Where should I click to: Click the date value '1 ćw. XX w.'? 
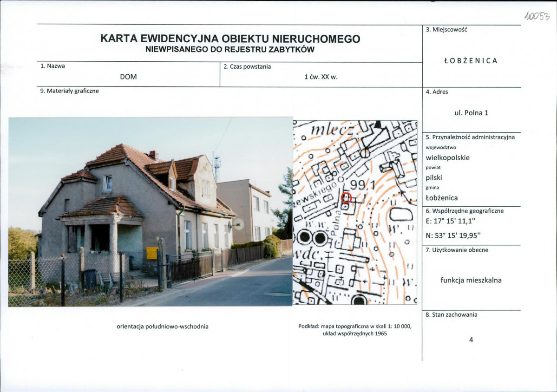tap(321, 77)
